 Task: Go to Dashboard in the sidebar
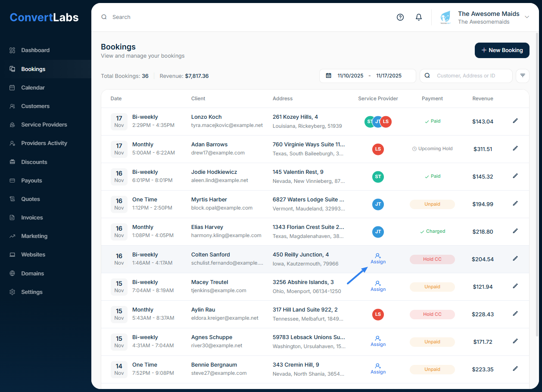pos(35,50)
